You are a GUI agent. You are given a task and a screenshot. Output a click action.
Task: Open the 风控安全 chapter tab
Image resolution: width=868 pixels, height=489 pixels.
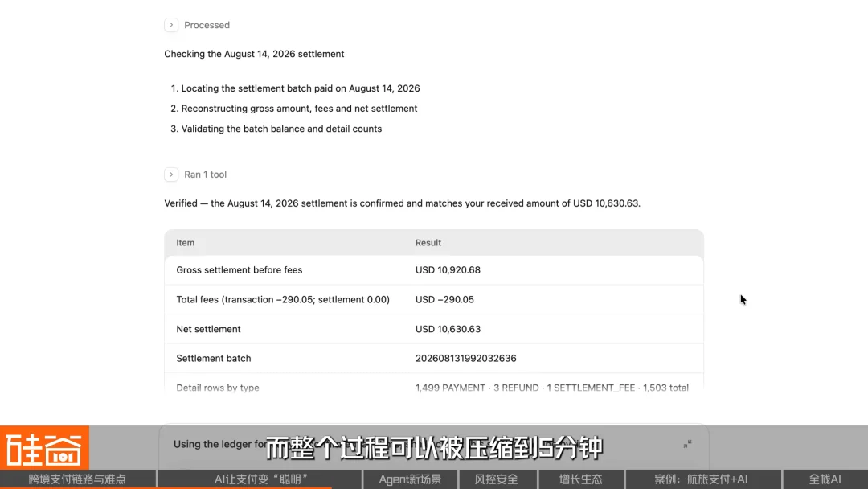point(497,479)
